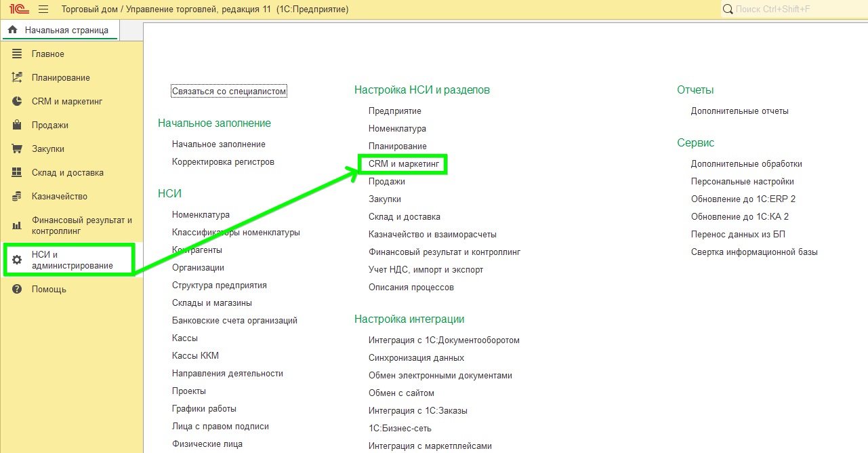Open Свертка информационной базы

(x=754, y=252)
